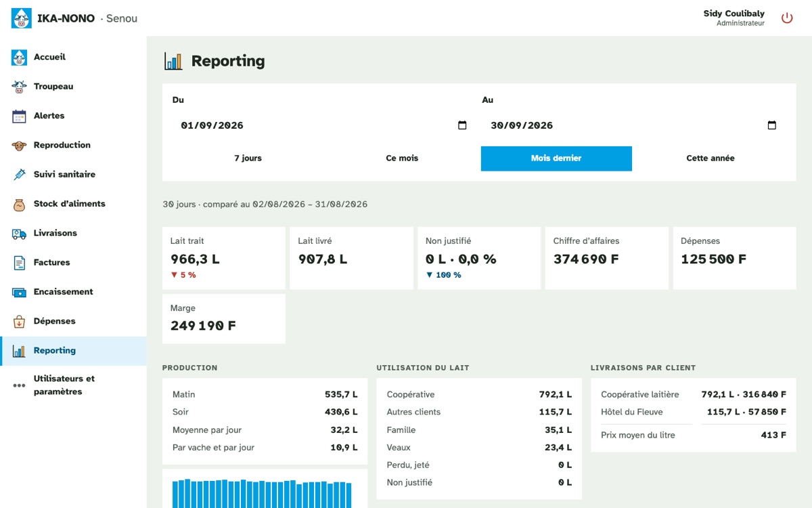This screenshot has width=812, height=508.
Task: Click the Marge 249 190 F card
Action: (224, 319)
